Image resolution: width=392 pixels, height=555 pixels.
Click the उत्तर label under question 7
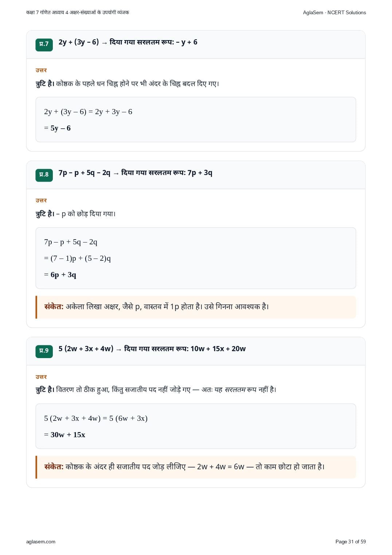(41, 70)
